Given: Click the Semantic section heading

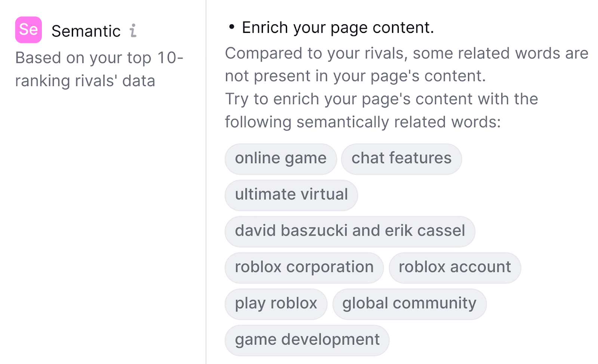Looking at the screenshot, I should (x=86, y=31).
